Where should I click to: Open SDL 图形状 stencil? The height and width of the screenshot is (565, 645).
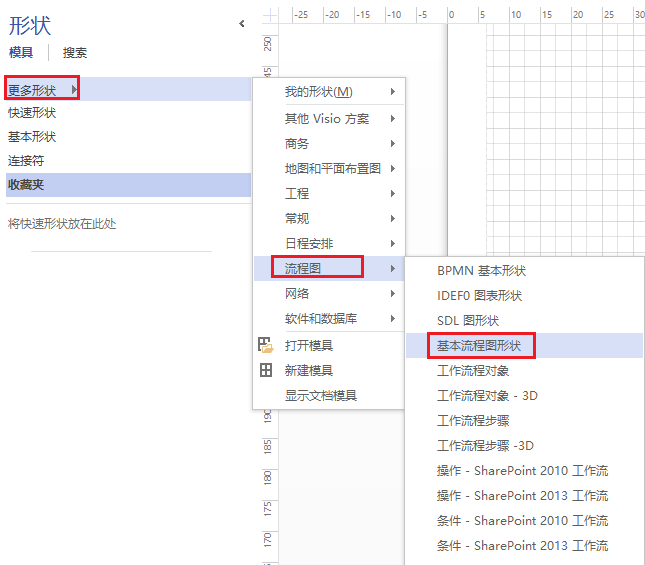tap(524, 320)
